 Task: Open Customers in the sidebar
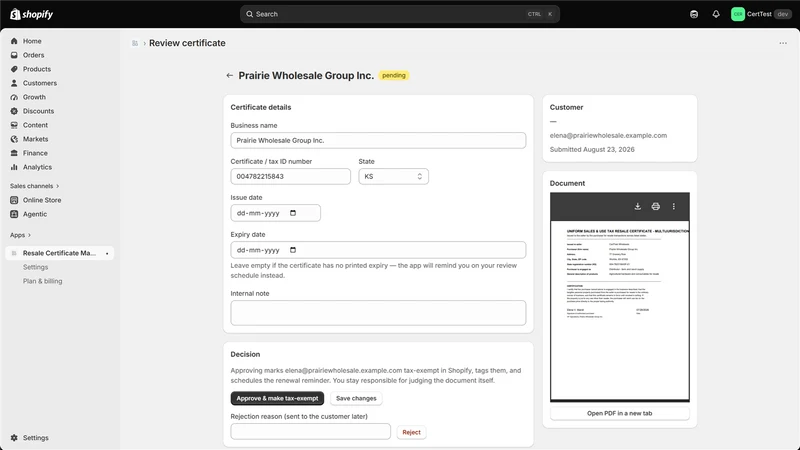pos(40,83)
